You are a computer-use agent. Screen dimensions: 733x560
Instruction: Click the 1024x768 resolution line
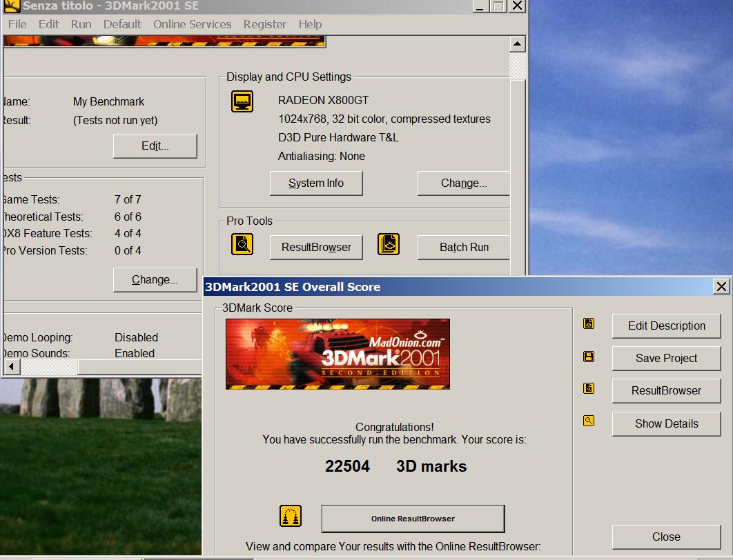coord(384,119)
